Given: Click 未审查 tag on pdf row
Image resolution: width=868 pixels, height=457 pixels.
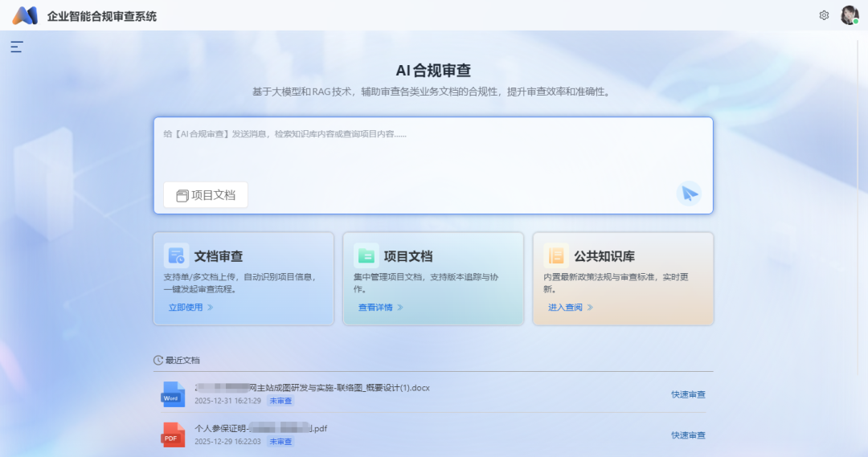Looking at the screenshot, I should point(280,442).
